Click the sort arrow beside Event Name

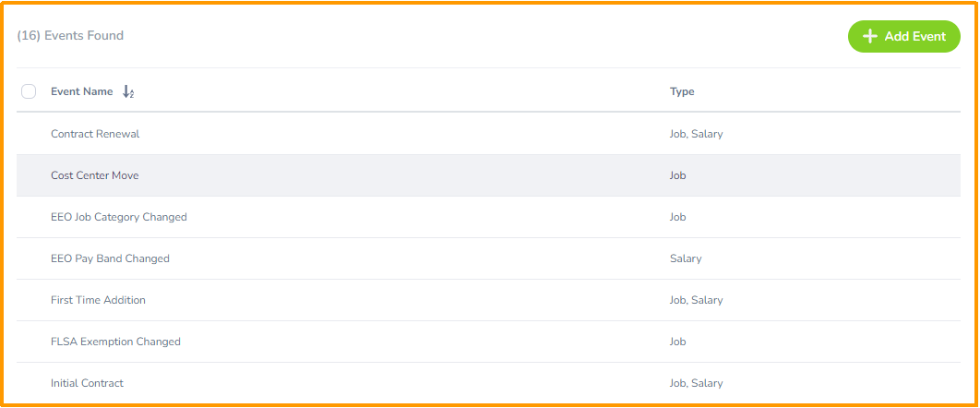coord(128,92)
